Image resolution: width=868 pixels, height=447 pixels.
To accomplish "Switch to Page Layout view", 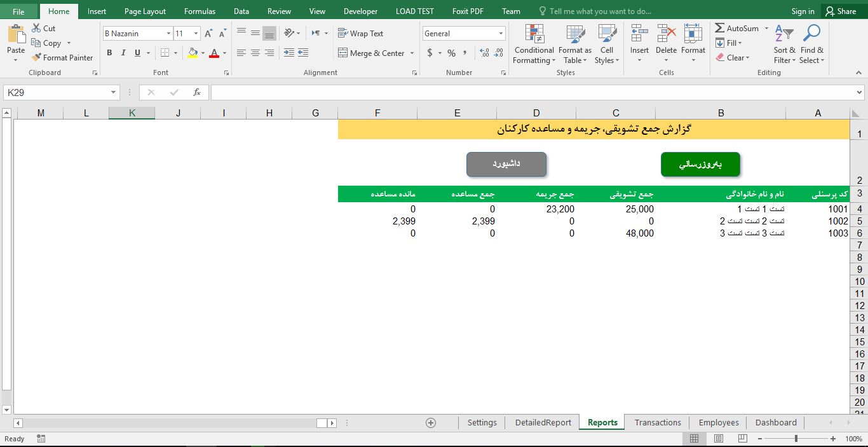I will coord(718,439).
